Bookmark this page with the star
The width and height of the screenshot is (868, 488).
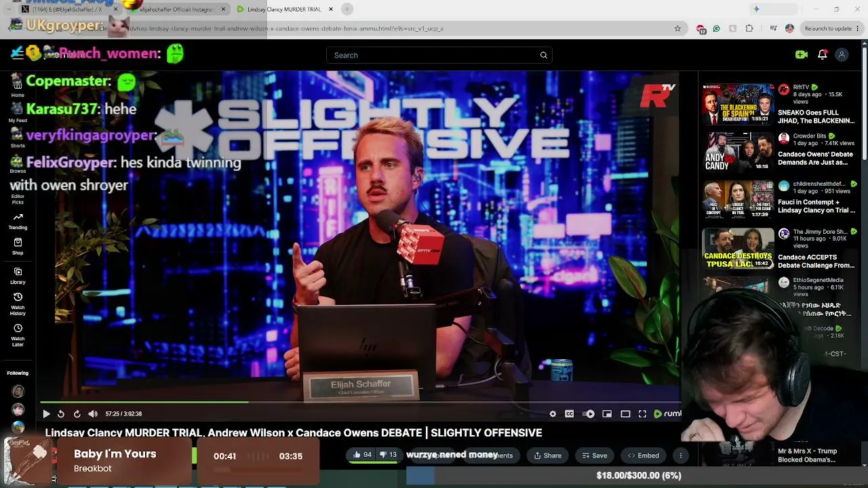(677, 28)
